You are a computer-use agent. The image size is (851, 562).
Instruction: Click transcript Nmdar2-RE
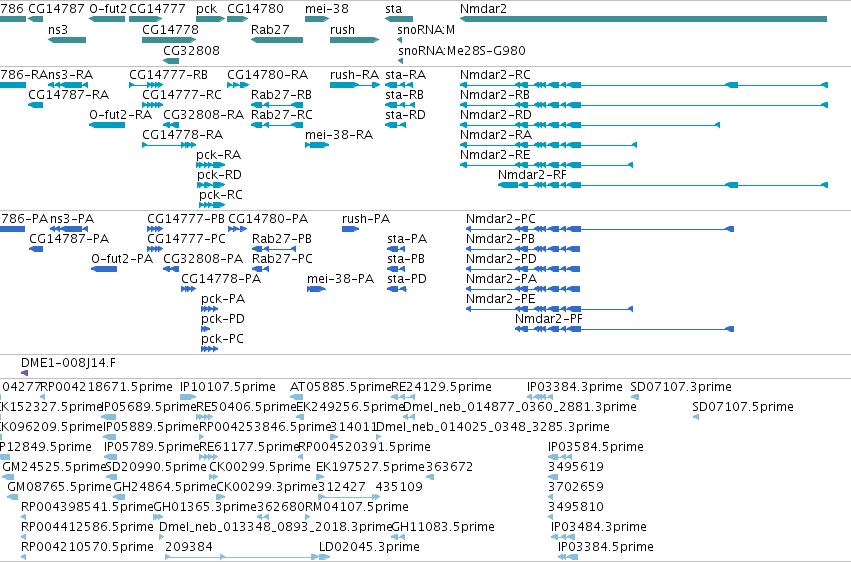pyautogui.click(x=495, y=155)
